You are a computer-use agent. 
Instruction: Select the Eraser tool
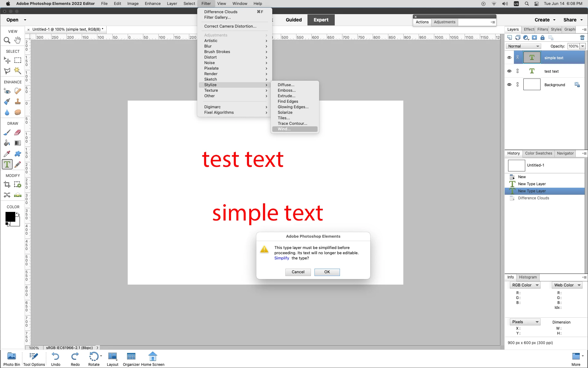pyautogui.click(x=18, y=132)
